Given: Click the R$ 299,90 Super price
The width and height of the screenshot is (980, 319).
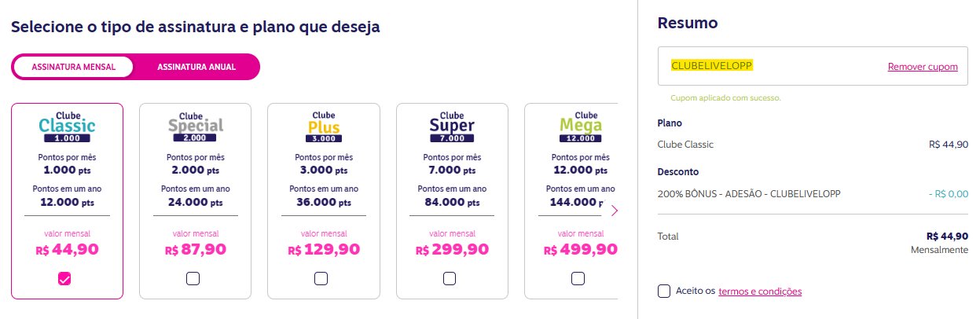Looking at the screenshot, I should click(452, 250).
